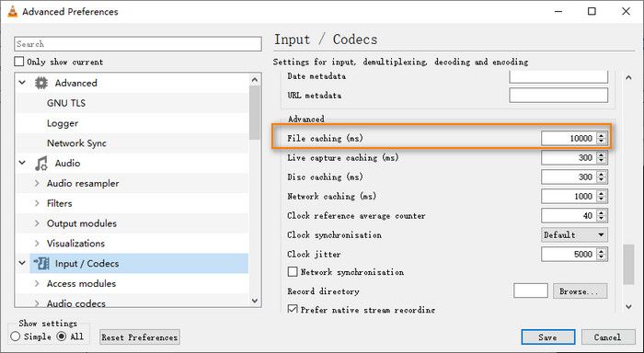Image resolution: width=644 pixels, height=353 pixels.
Task: Decrease Disc caching using the down arrow
Action: 602,180
